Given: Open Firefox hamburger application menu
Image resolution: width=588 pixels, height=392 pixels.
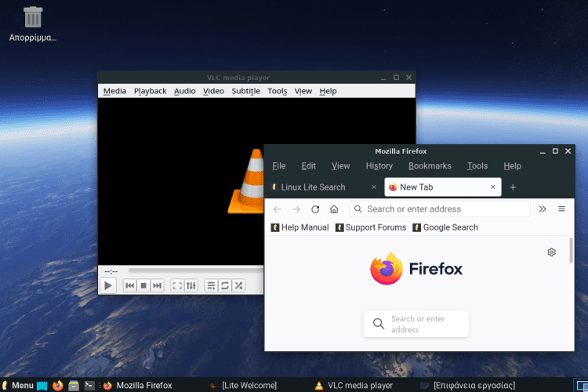Looking at the screenshot, I should [561, 209].
